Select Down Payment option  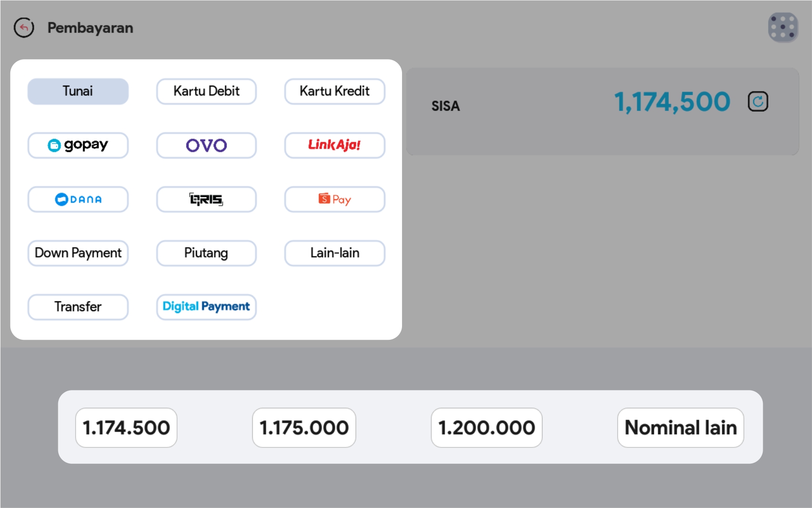click(78, 253)
